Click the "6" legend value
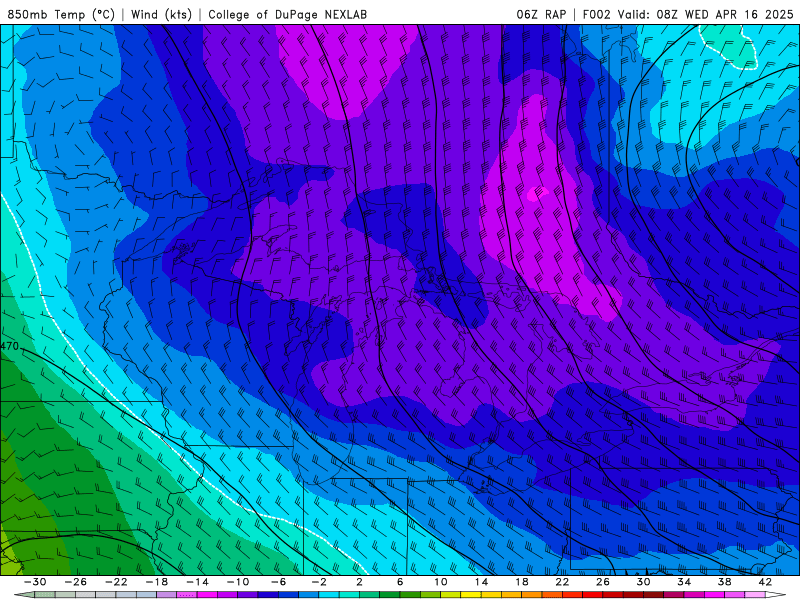Viewport: 800px width, 600px height. [400, 582]
